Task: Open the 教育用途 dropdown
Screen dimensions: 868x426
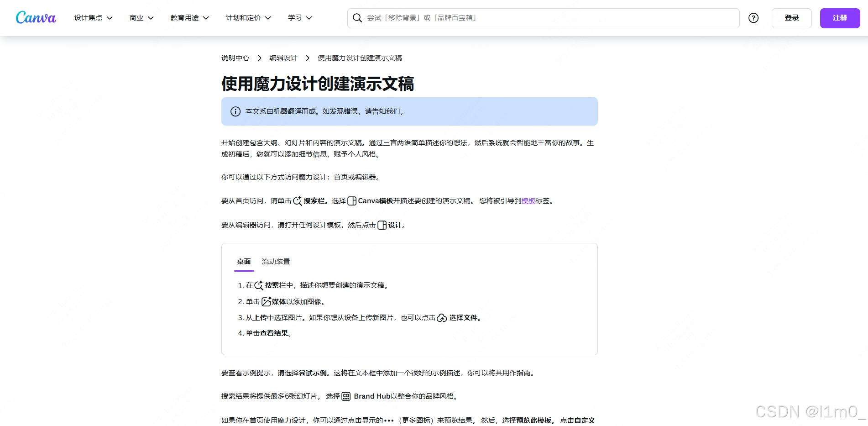Action: pyautogui.click(x=190, y=18)
